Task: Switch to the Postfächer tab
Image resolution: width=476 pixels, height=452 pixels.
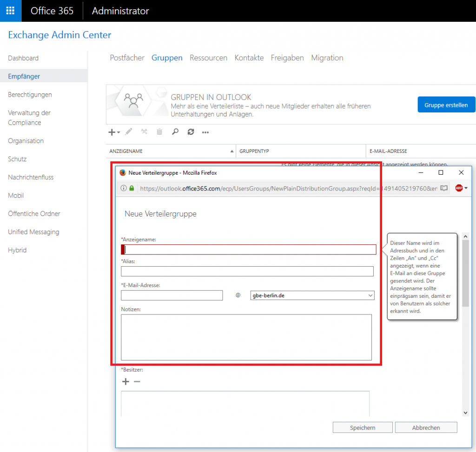Action: click(127, 58)
